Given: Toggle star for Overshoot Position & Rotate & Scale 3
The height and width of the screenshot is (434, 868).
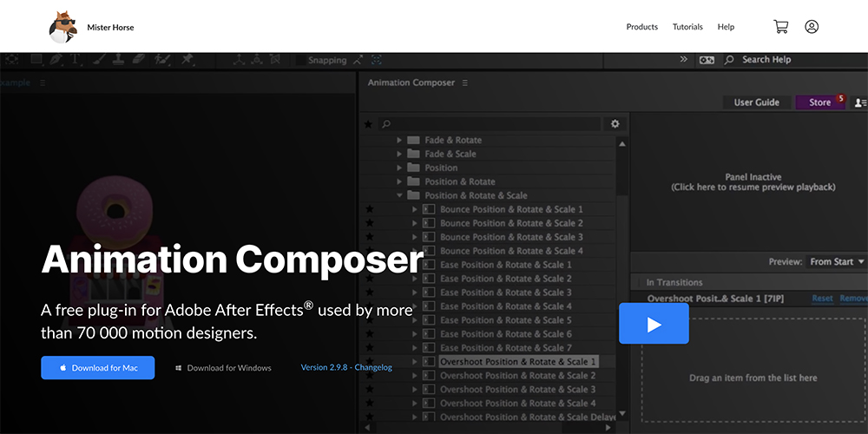Looking at the screenshot, I should coord(370,389).
